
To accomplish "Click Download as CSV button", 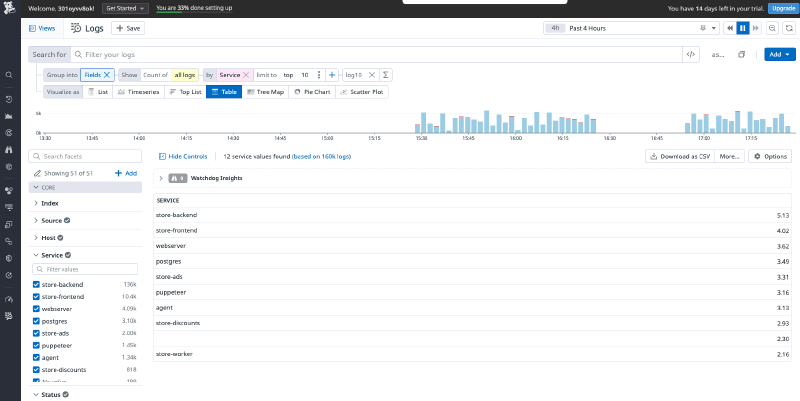I will (x=679, y=157).
